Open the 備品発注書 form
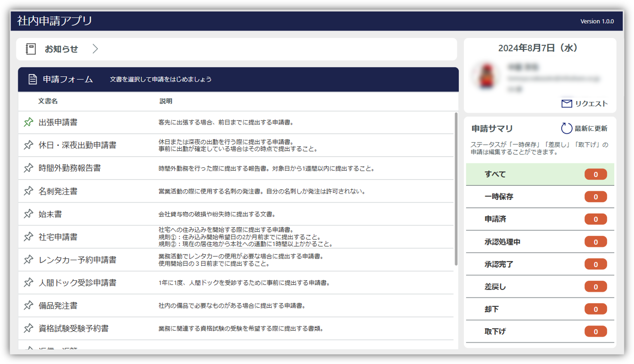 pos(58,305)
